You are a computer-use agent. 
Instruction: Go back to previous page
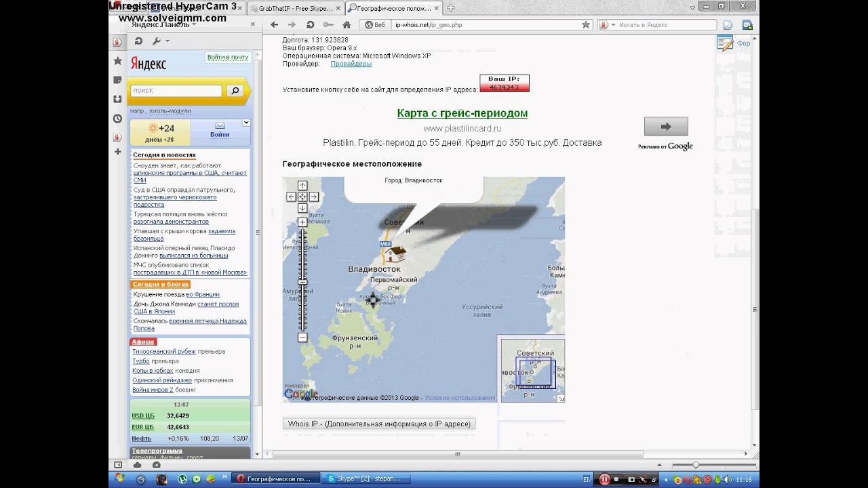pos(274,24)
